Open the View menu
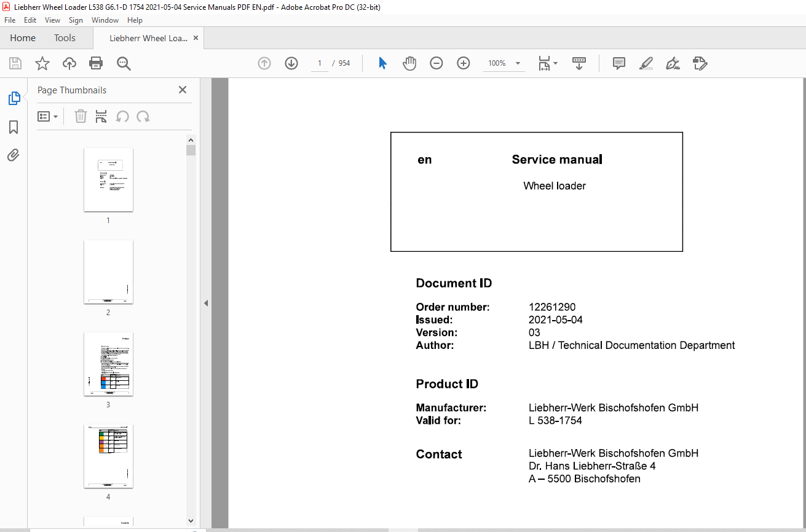 click(53, 20)
